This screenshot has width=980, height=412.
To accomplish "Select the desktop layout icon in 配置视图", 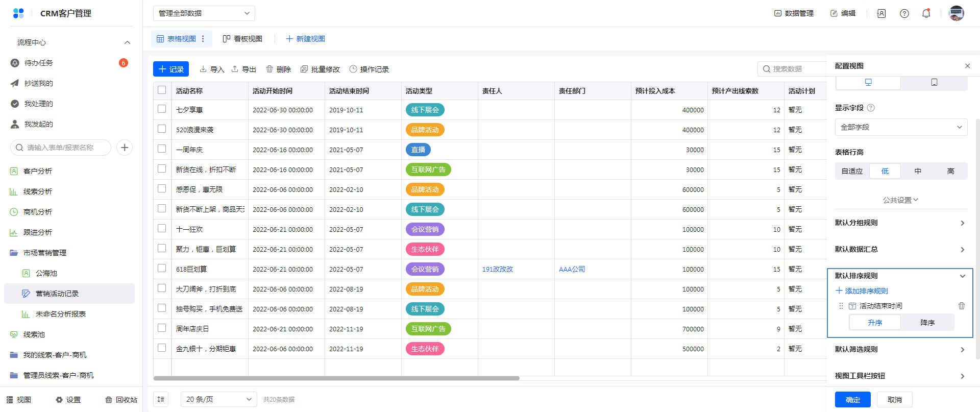I will coord(868,82).
